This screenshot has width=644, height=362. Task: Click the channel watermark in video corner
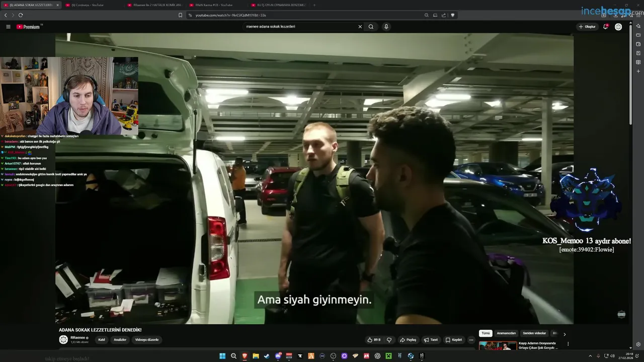(x=621, y=315)
